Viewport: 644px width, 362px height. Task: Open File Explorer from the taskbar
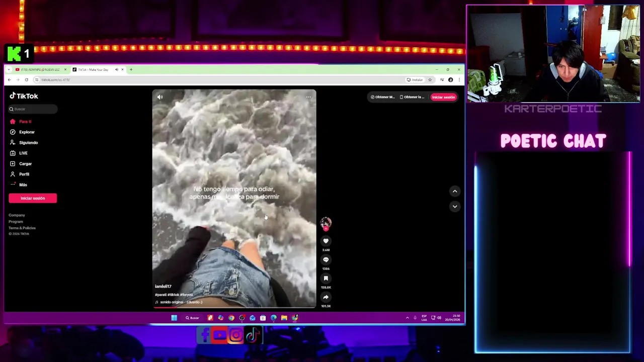(x=284, y=318)
